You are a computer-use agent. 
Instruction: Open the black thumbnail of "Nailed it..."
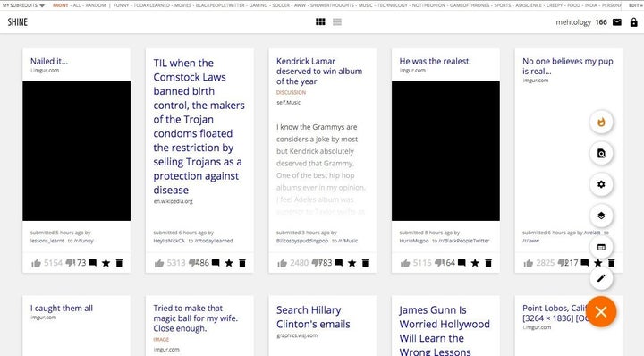click(76, 150)
